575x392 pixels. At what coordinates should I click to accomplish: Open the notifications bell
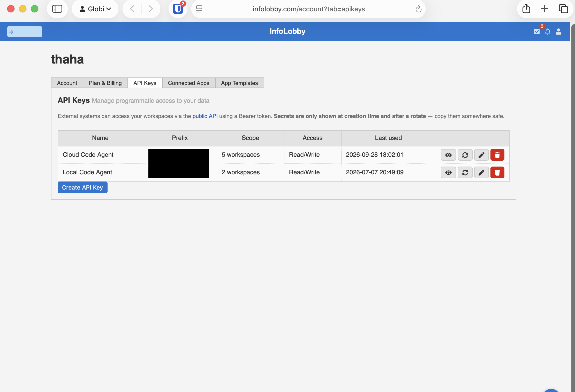click(x=548, y=32)
